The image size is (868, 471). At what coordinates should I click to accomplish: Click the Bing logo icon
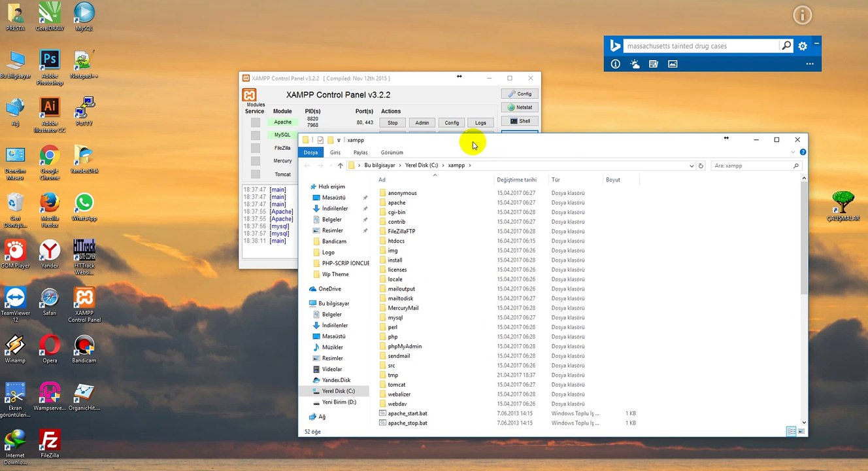click(614, 46)
